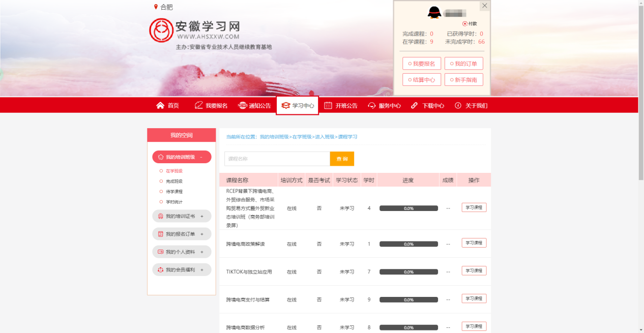Click course name 跨境电商支付与结算

tap(248, 300)
